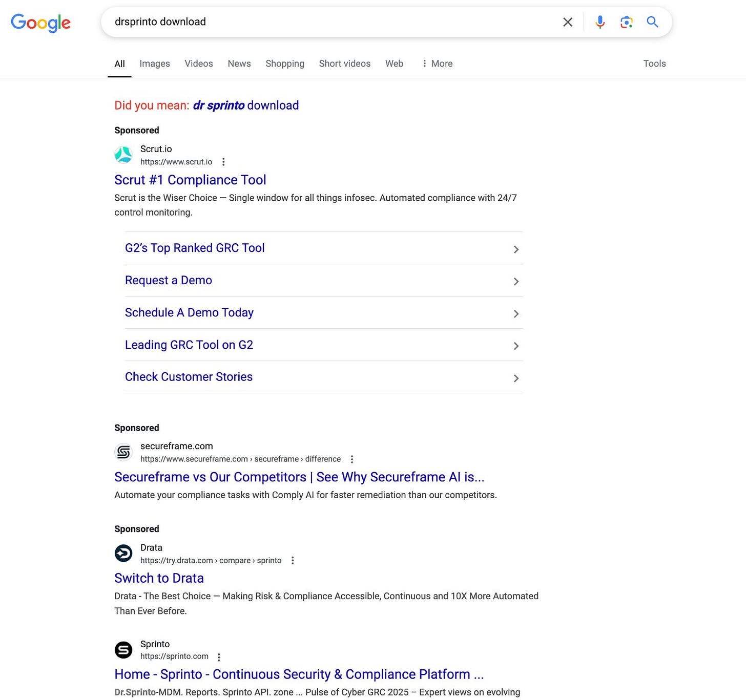The height and width of the screenshot is (700, 746).
Task: Open the Web tab
Action: (395, 63)
